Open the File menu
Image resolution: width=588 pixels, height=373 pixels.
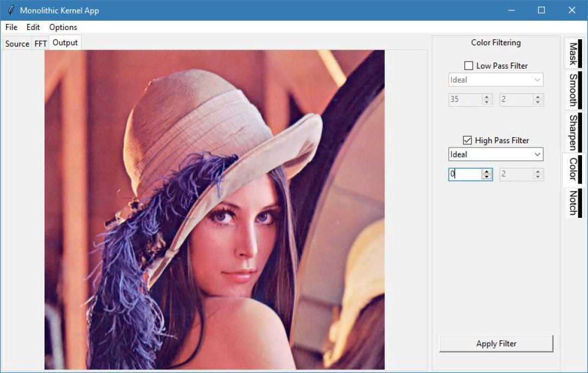11,27
